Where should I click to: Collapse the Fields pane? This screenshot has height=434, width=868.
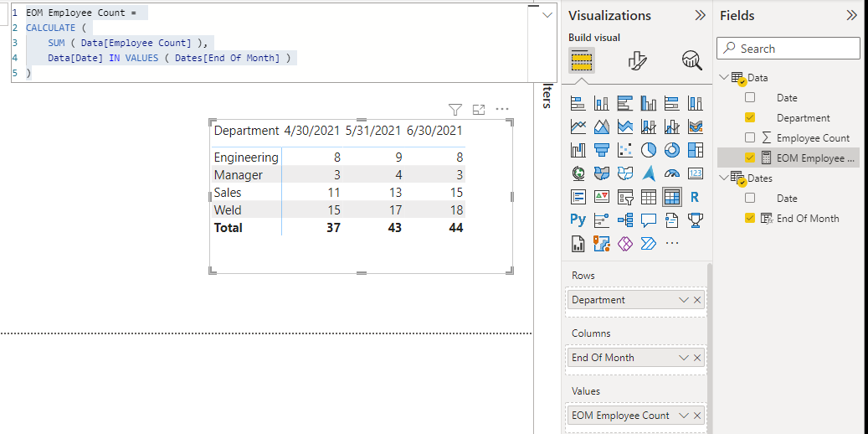[852, 16]
